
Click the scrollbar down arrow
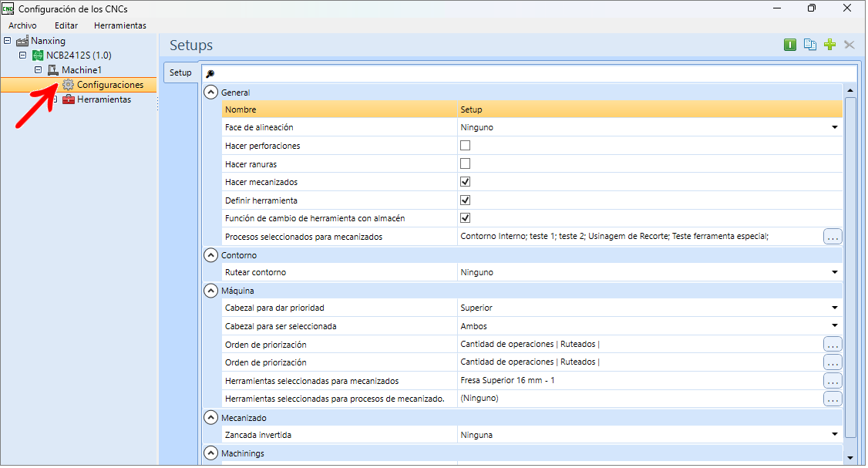(x=850, y=458)
